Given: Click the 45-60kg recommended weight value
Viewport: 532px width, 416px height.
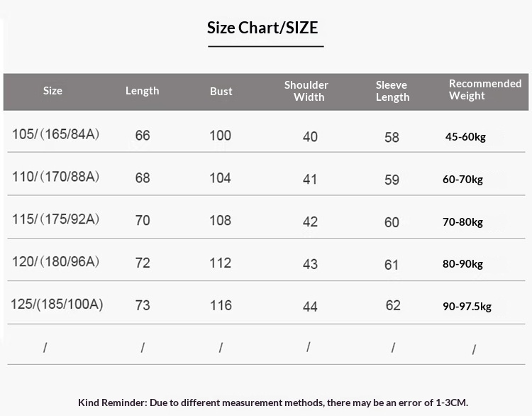Looking at the screenshot, I should 465,137.
